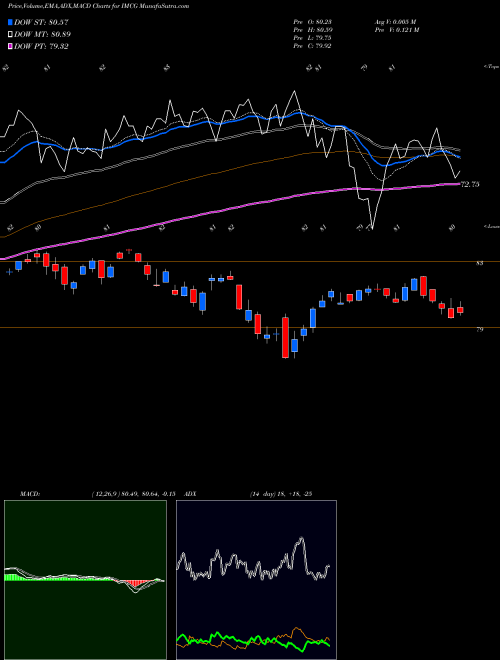
Task: Click the chart title mentioning MunafaSutra.com
Action: click(x=98, y=6)
